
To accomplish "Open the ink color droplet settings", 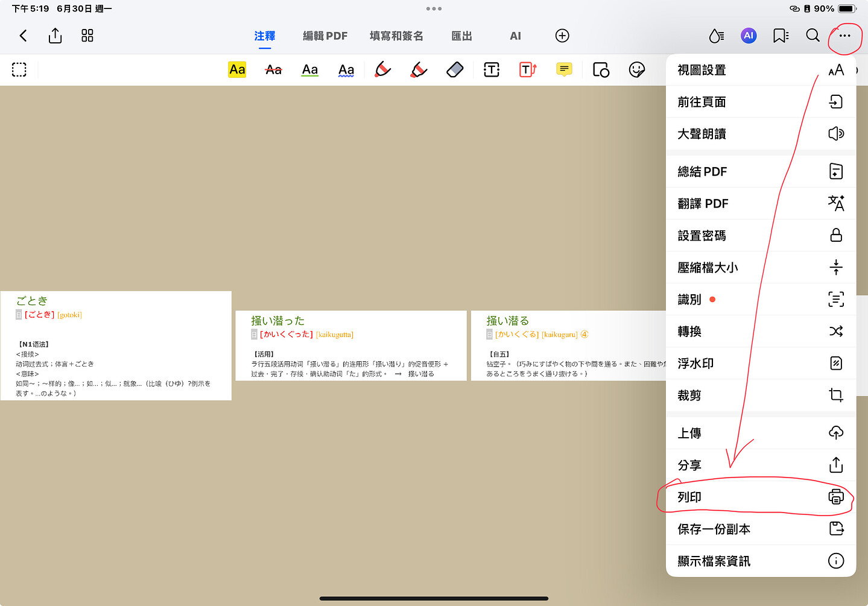I will click(x=716, y=36).
